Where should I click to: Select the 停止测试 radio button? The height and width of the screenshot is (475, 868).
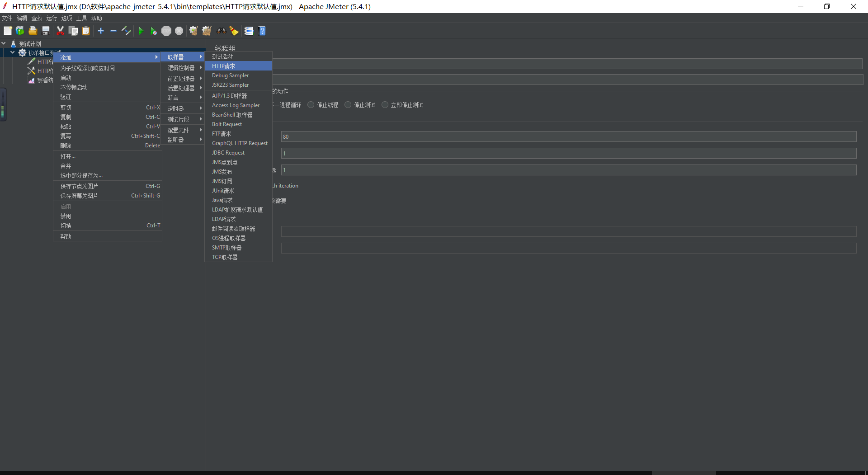pyautogui.click(x=348, y=105)
